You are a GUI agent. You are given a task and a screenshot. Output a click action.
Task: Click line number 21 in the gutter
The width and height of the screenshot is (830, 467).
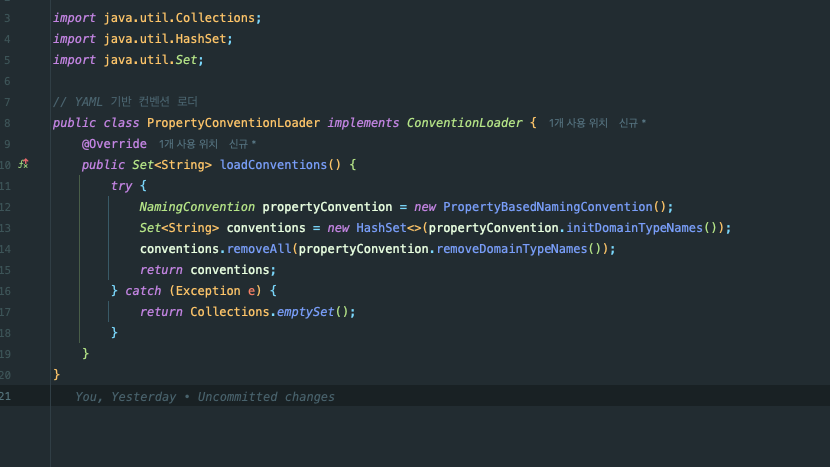[x=5, y=396]
